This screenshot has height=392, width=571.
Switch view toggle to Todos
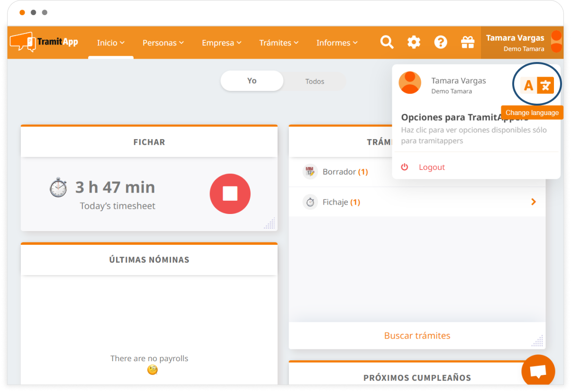(315, 81)
